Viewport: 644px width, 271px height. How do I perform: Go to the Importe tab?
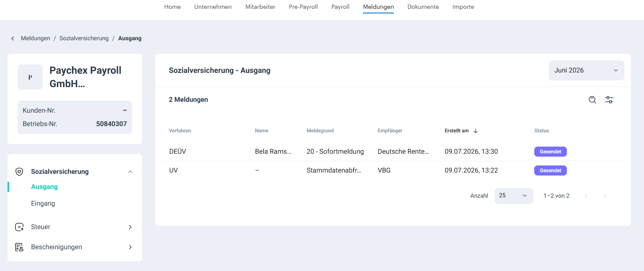pyautogui.click(x=463, y=7)
